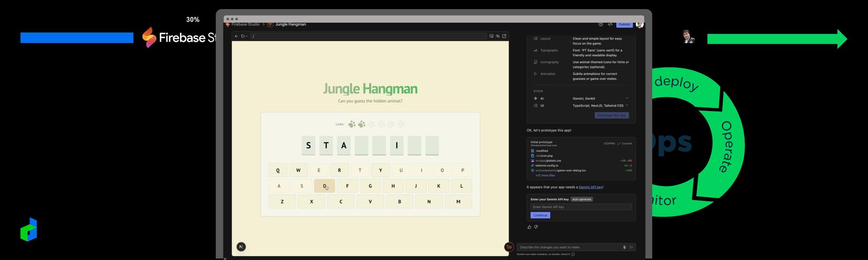Click the AI sparkle stack icon
Screen dimensions: 868x260
(535, 98)
